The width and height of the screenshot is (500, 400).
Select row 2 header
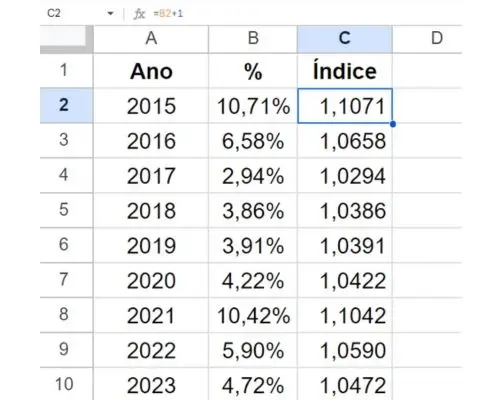point(66,105)
